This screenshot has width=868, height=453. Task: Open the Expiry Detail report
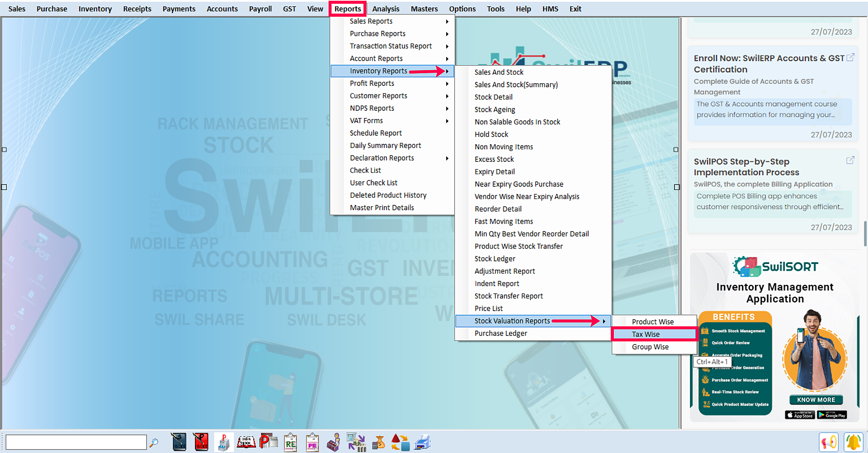[533, 172]
